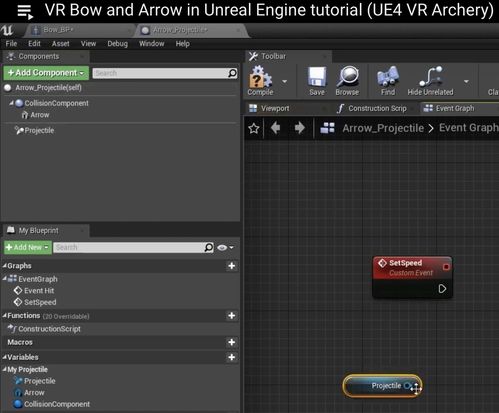Open the File menu
Screen dimensions: 499x413
[x=11, y=44]
